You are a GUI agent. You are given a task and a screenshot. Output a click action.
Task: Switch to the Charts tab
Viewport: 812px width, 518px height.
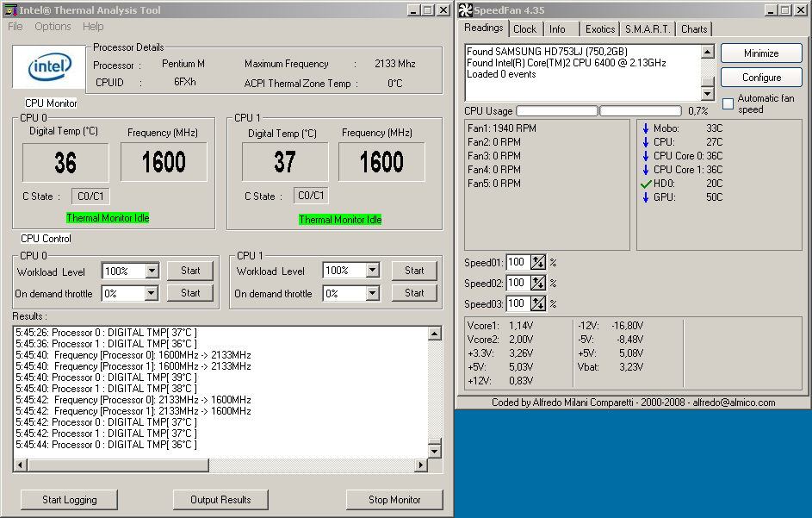[x=694, y=29]
